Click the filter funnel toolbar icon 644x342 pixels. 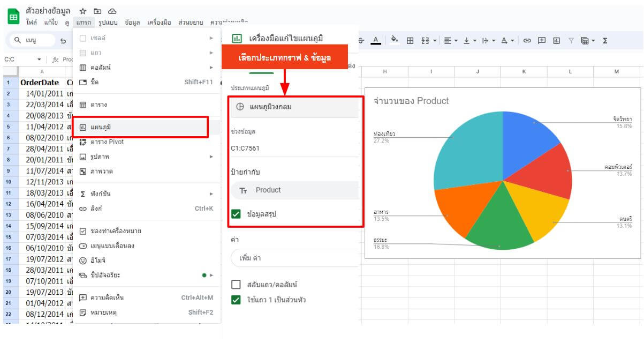571,40
